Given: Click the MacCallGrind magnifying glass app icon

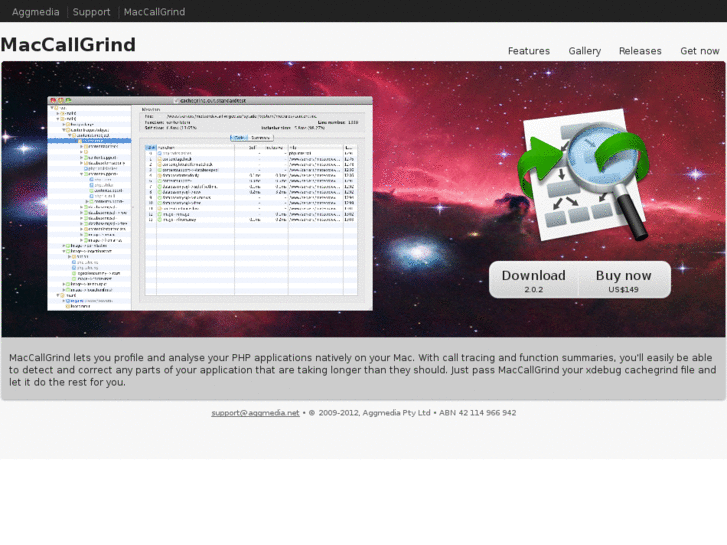Looking at the screenshot, I should [x=583, y=174].
